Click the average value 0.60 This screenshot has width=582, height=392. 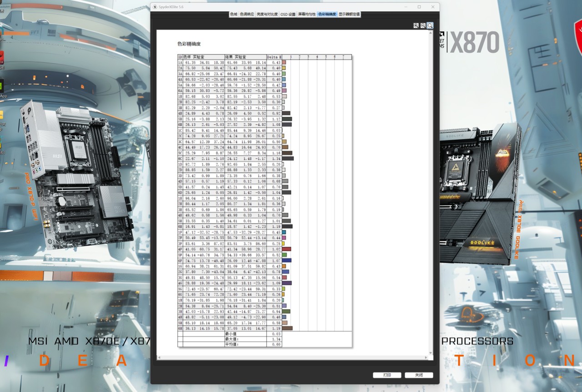click(276, 345)
